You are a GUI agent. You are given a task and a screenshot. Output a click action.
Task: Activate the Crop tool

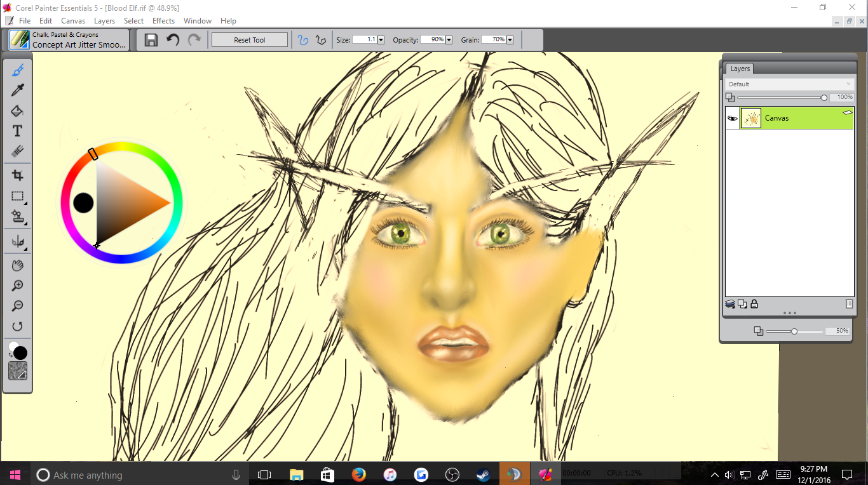17,176
